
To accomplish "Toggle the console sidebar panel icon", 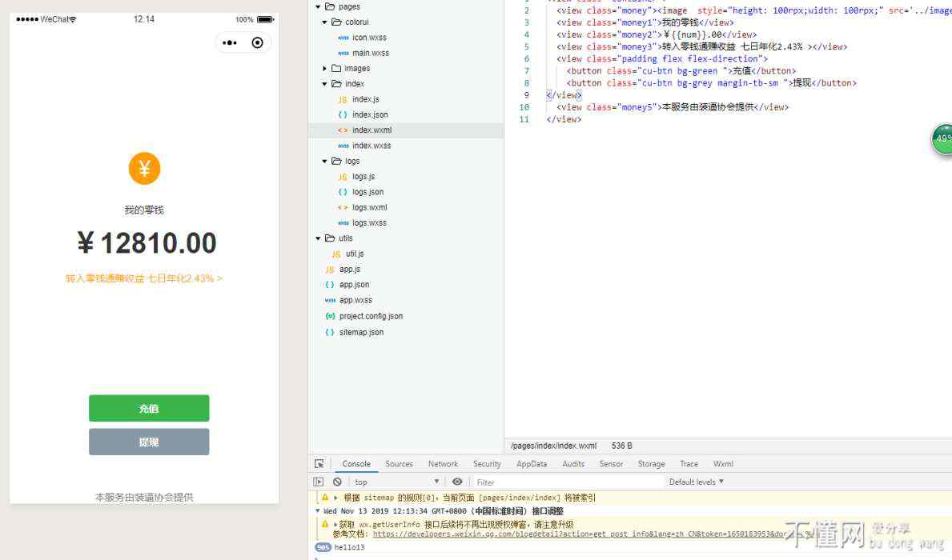I will pyautogui.click(x=319, y=482).
